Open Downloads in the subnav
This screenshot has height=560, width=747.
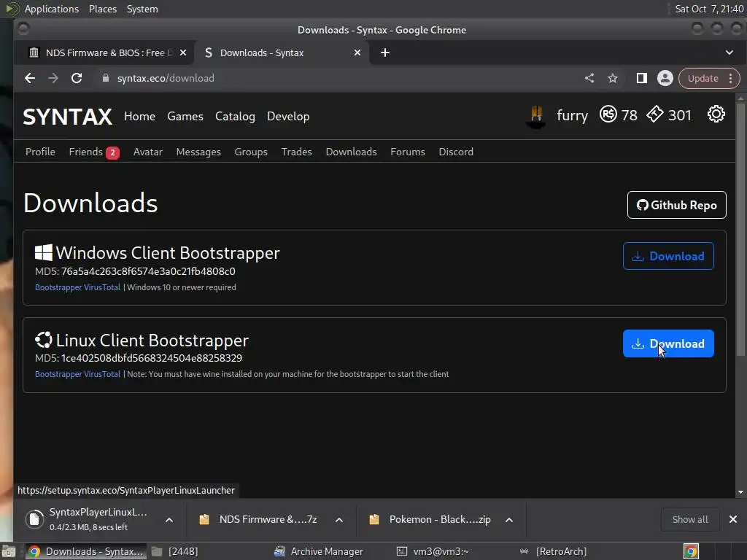(351, 152)
